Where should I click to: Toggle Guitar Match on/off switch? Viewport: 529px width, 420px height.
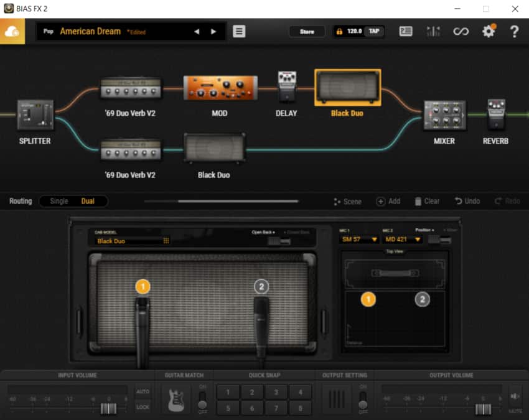pos(202,399)
